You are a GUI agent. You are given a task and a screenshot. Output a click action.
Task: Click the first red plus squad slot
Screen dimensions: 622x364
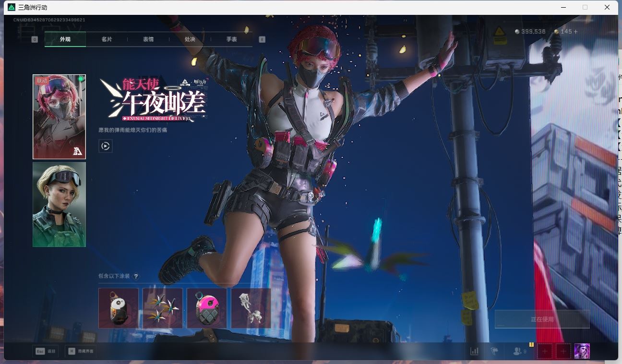(544, 351)
